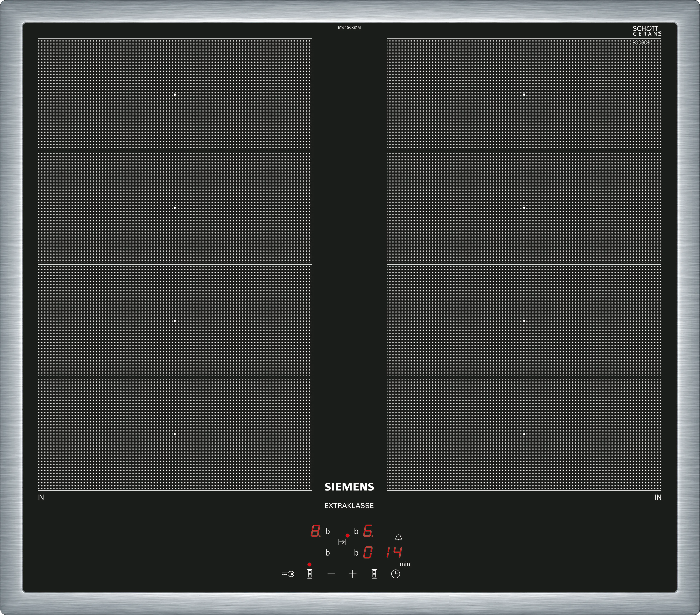Touch the bottom-left cooking zone center marker

[x=175, y=434]
